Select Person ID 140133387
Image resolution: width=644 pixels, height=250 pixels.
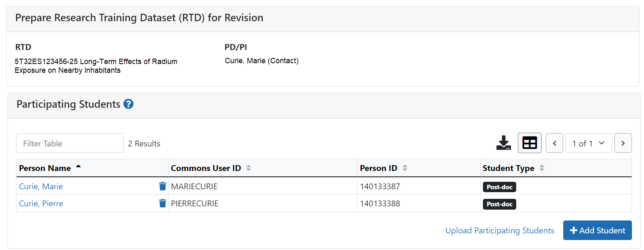[380, 186]
